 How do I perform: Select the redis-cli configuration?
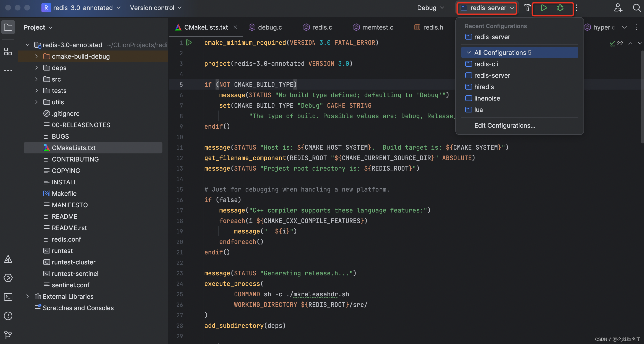click(486, 64)
